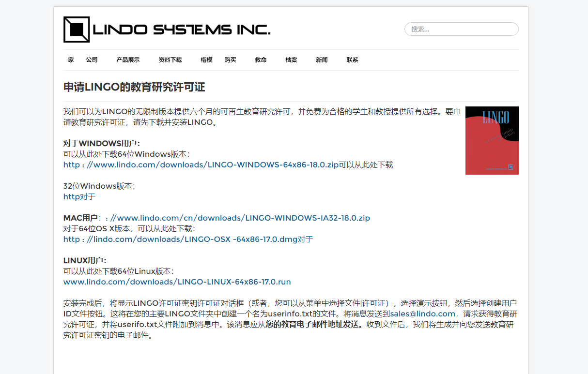The height and width of the screenshot is (374, 588).
Task: Click the 32-bit Windows http link
Action: tap(71, 197)
